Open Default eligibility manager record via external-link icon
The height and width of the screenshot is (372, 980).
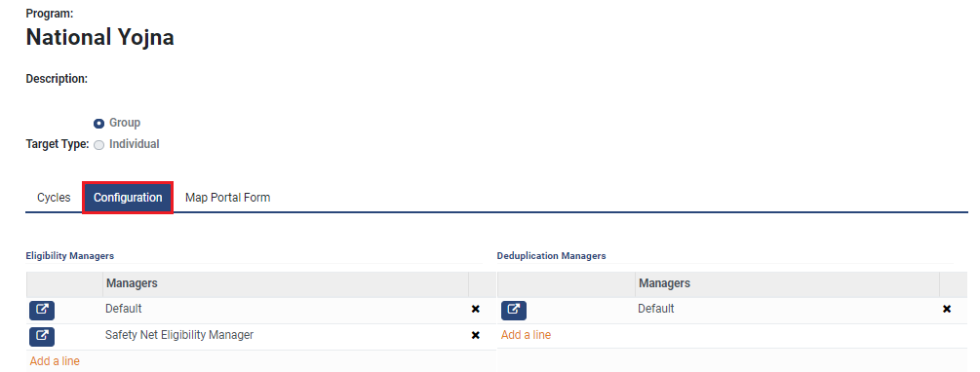pos(42,311)
